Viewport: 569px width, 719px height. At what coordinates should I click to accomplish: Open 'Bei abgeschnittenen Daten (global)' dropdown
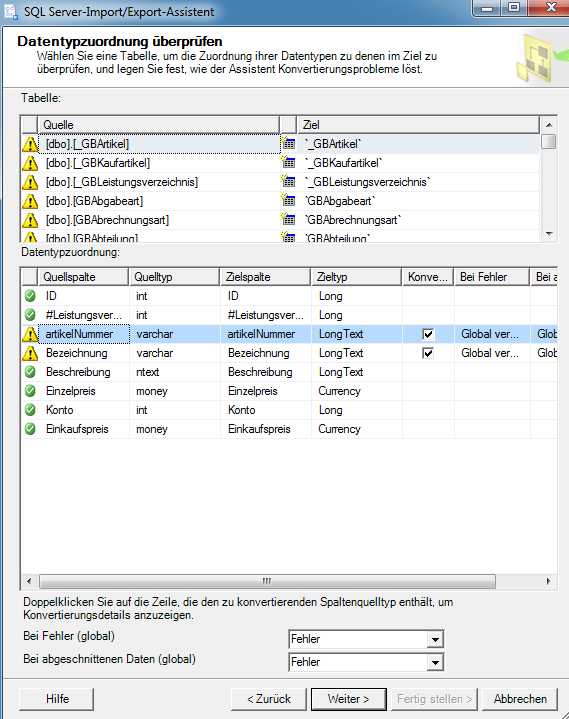click(435, 662)
